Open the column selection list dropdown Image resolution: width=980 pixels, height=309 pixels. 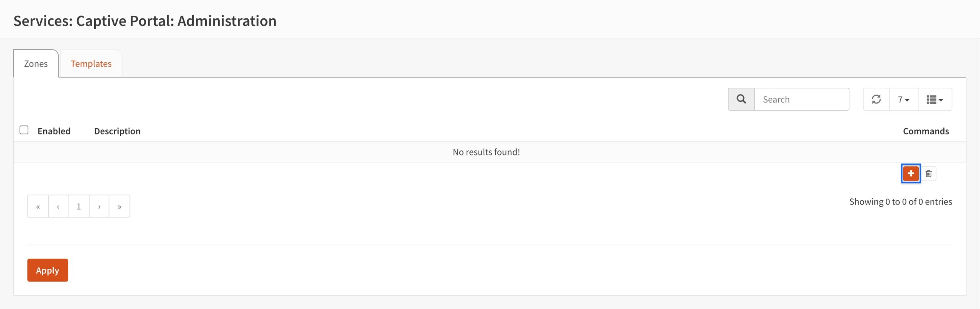pos(935,99)
